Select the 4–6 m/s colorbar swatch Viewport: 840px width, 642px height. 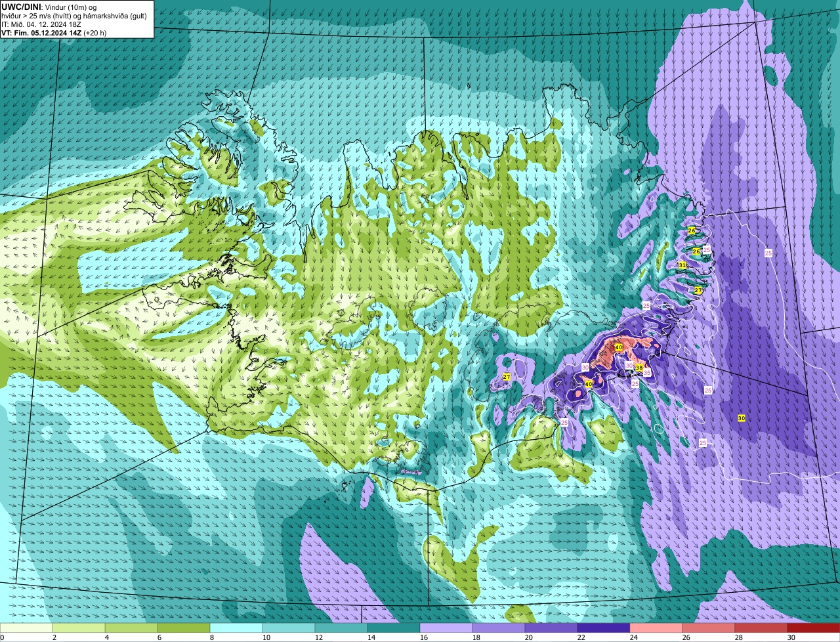pyautogui.click(x=131, y=628)
